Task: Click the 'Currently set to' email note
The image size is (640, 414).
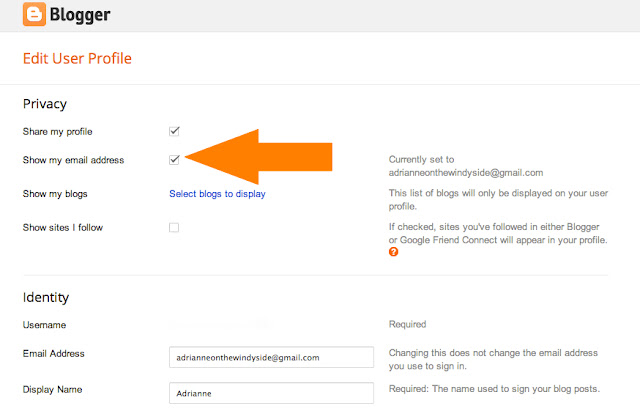Action: 466,166
